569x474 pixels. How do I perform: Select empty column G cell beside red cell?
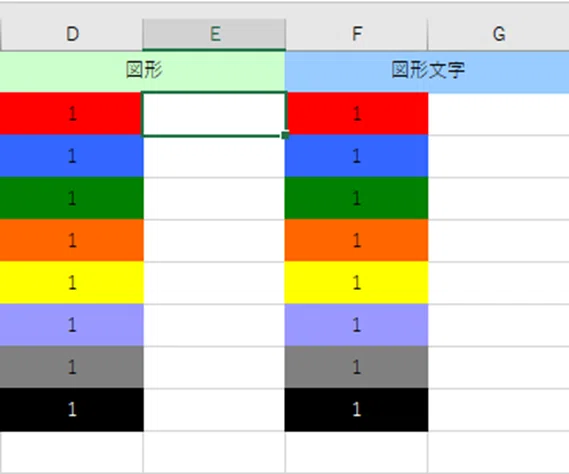(499, 114)
